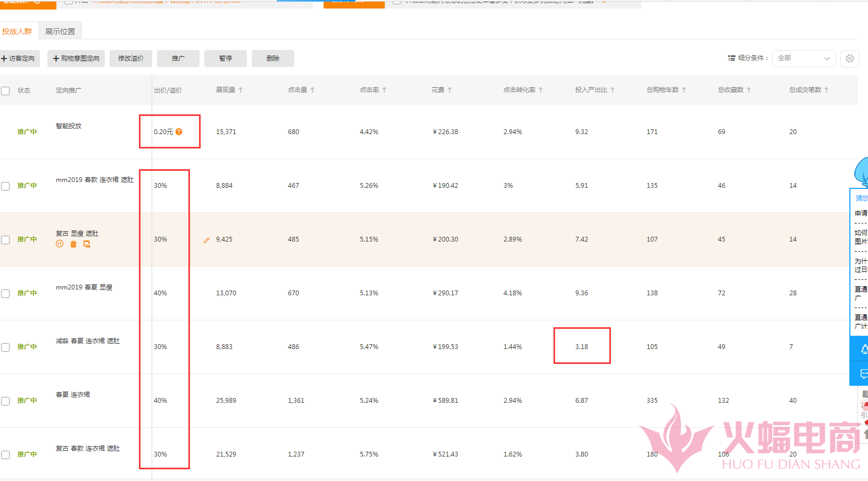Click the bell notification icon in sidebar
This screenshot has height=481, width=868.
(863, 349)
